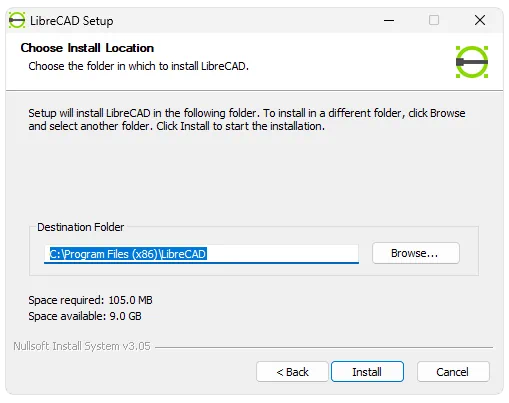Click the LibreCAD icon in title bar
Screen dimensions: 509x403
pyautogui.click(x=17, y=20)
